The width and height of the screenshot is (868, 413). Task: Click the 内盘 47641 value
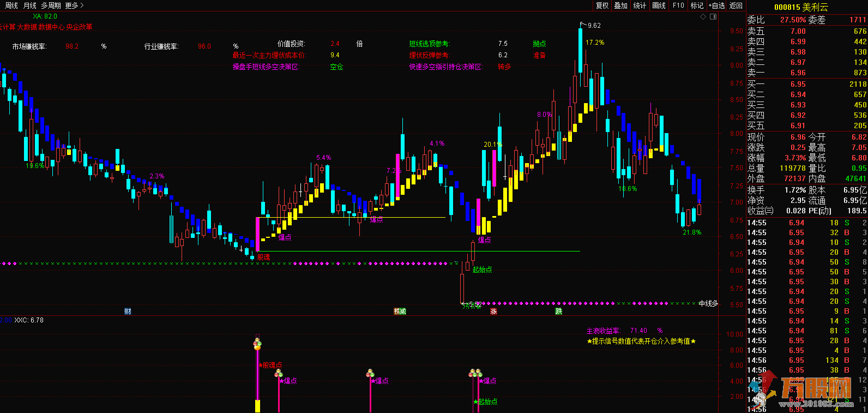[856, 178]
